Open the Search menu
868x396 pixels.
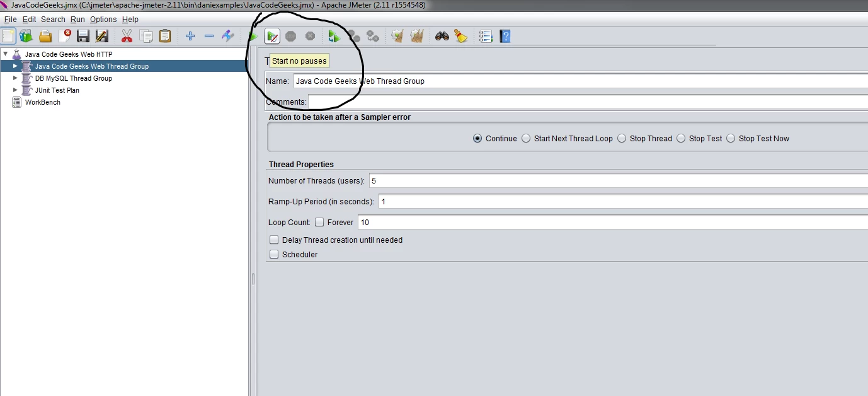tap(53, 20)
